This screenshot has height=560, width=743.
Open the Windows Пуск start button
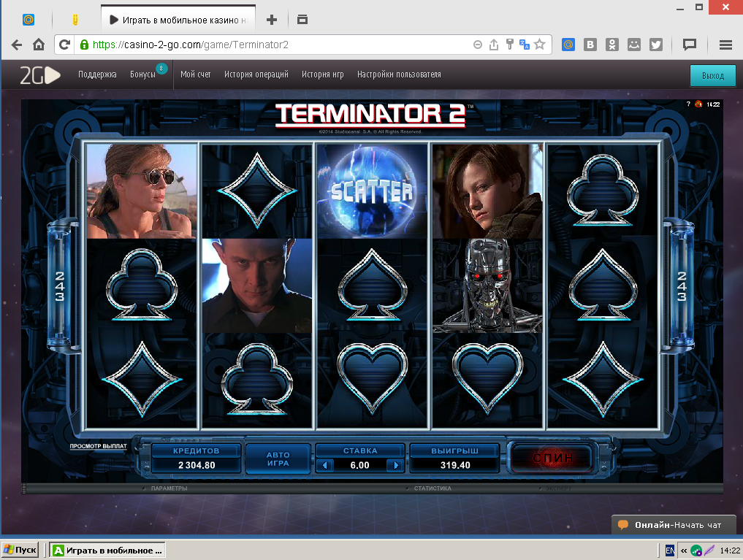click(x=20, y=550)
